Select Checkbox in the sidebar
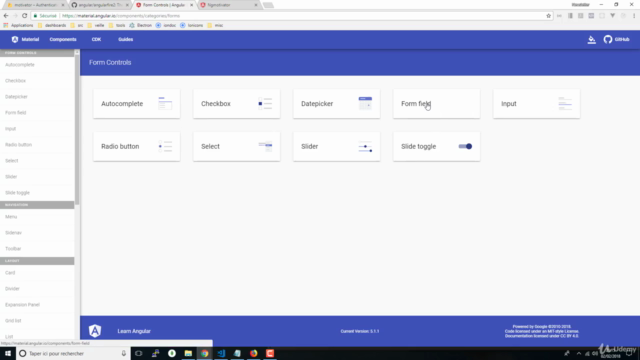640x360 pixels. [x=37, y=81]
